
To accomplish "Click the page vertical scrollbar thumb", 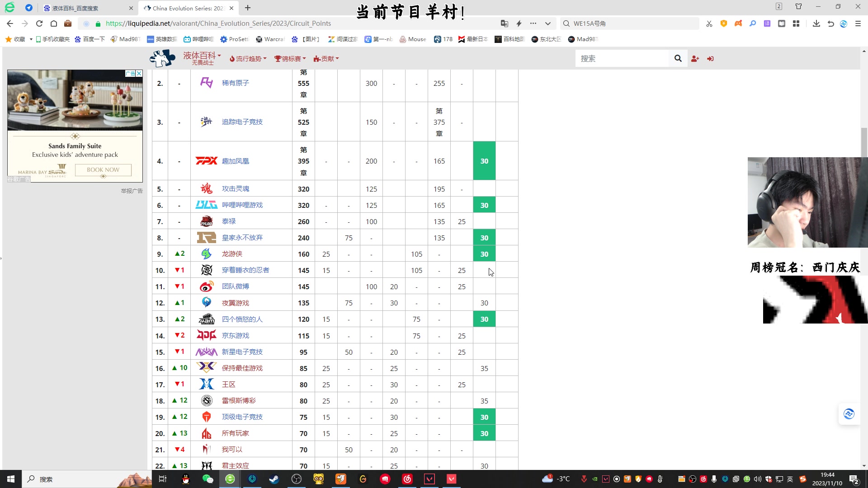I will pyautogui.click(x=864, y=143).
